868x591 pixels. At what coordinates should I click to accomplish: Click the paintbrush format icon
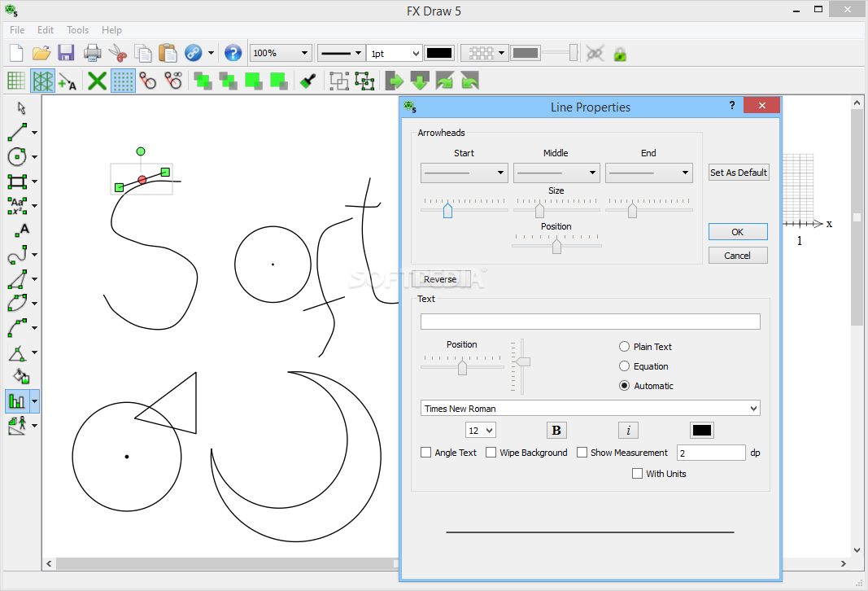click(x=308, y=81)
